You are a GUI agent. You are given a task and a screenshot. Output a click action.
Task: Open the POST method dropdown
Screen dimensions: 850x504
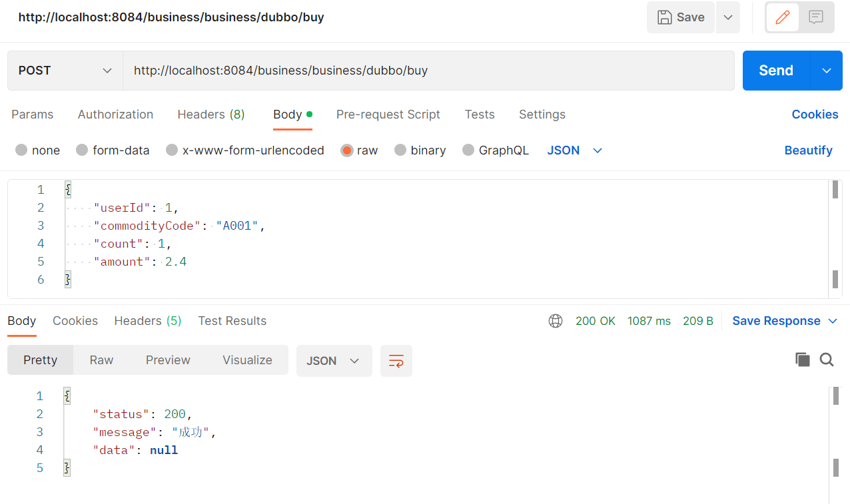click(x=65, y=71)
